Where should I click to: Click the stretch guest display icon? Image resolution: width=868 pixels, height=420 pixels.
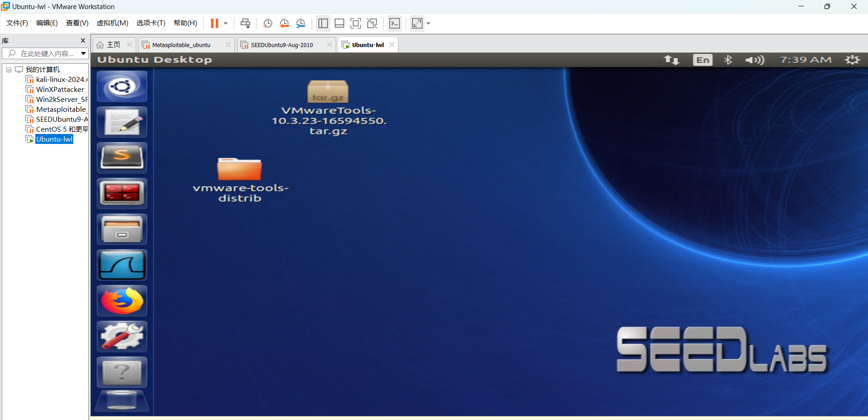(417, 24)
